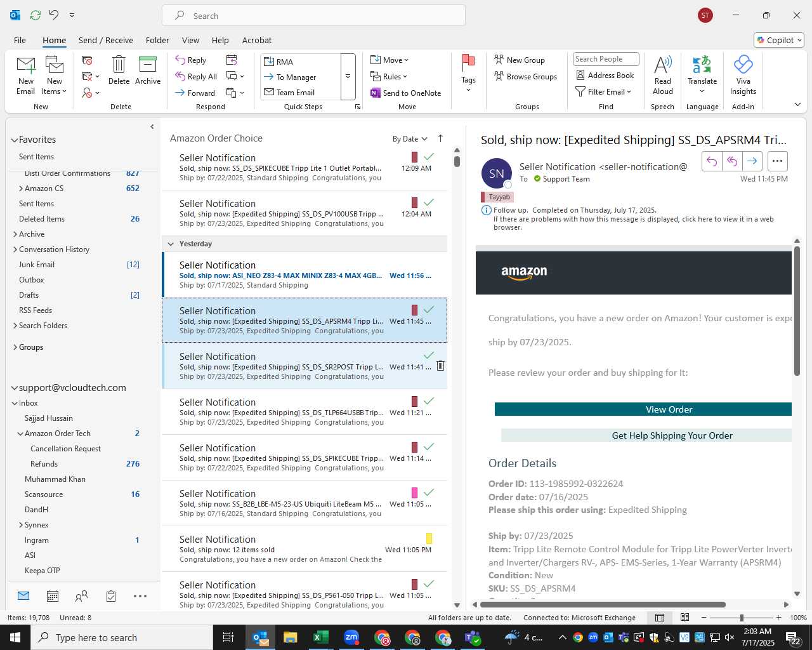Click Browse Groups in ribbon
Screen dimensions: 812x650
pyautogui.click(x=525, y=76)
